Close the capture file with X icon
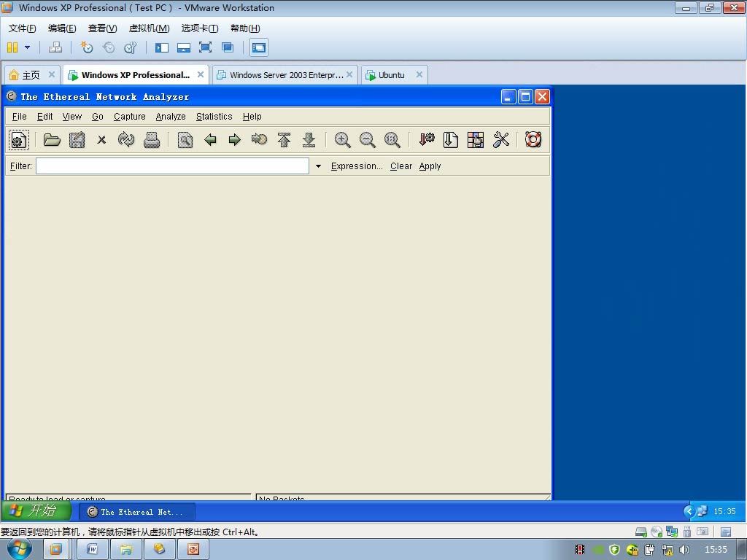 101,139
